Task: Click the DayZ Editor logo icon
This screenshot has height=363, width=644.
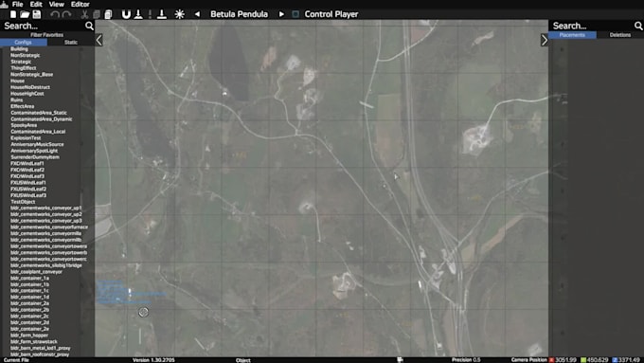Action: pos(4,4)
